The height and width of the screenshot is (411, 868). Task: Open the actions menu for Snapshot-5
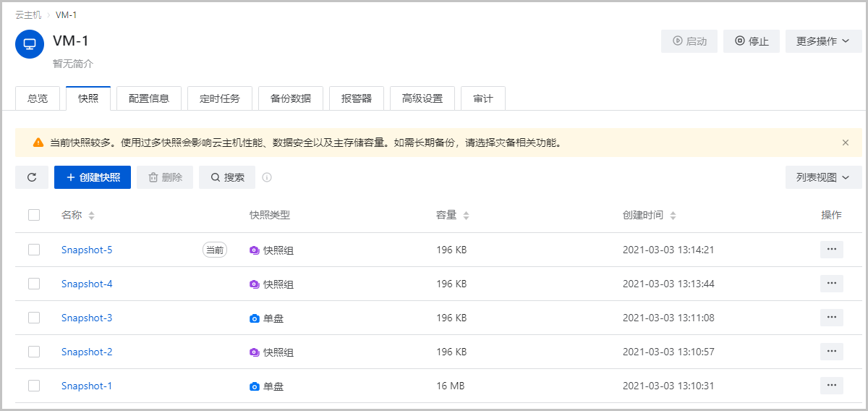831,250
